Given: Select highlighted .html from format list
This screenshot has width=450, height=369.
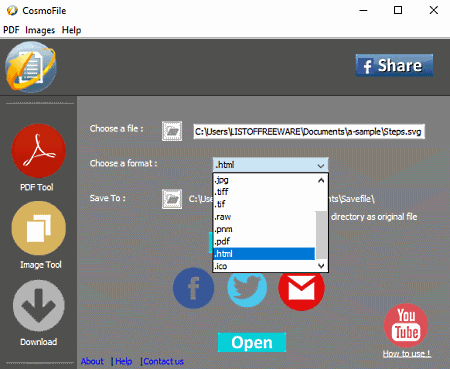Looking at the screenshot, I should pyautogui.click(x=264, y=254).
